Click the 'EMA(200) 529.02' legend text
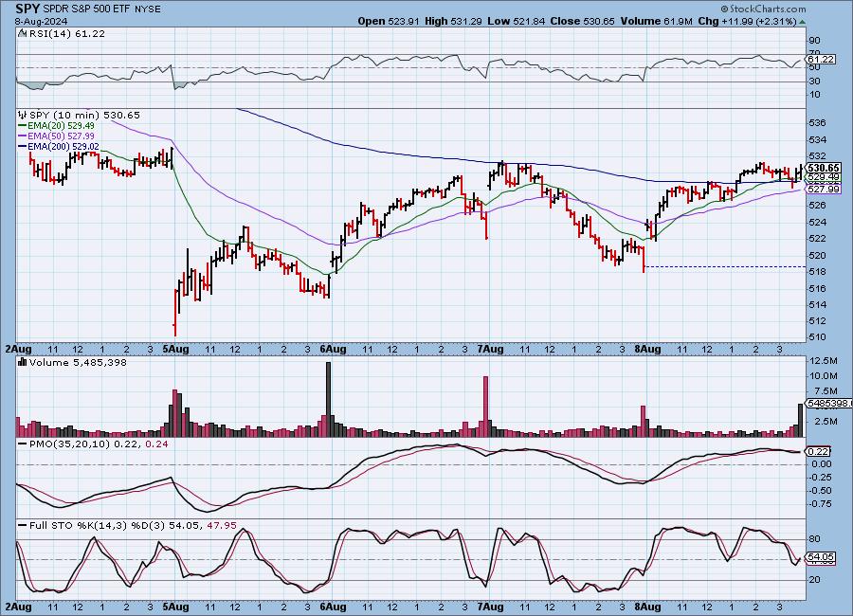Viewport: 853px width, 616px height. coord(64,146)
